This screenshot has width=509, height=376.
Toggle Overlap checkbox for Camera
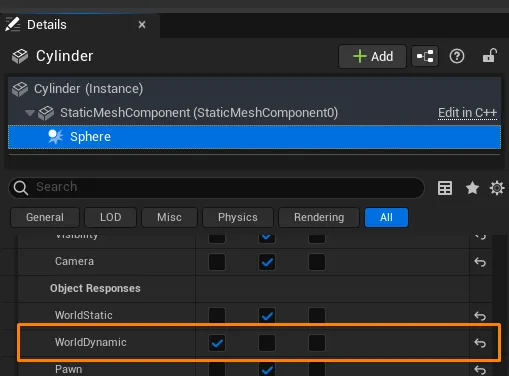(x=267, y=262)
